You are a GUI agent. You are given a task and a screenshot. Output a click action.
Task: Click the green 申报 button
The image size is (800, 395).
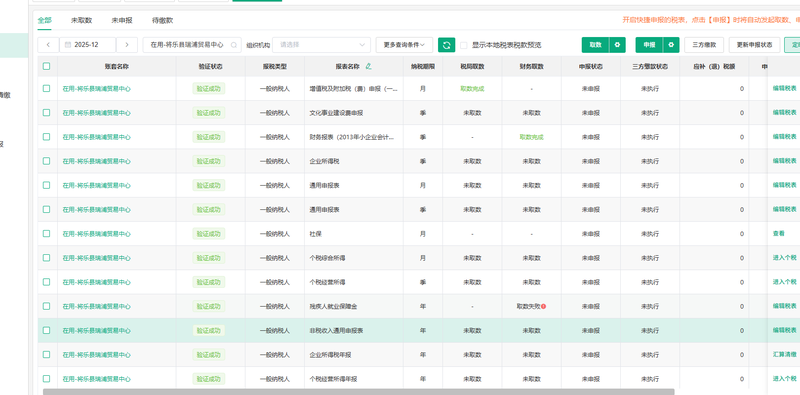[x=649, y=45]
